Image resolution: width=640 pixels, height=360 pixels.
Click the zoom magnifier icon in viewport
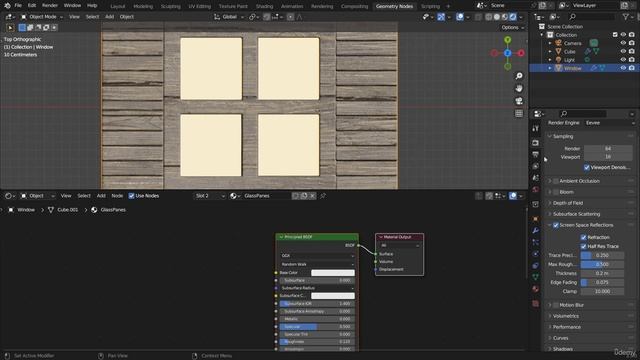pyautogui.click(x=519, y=76)
